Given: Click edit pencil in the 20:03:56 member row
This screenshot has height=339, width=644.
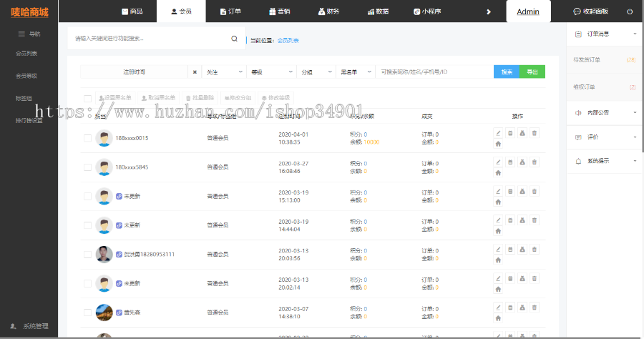Looking at the screenshot, I should (x=498, y=249).
